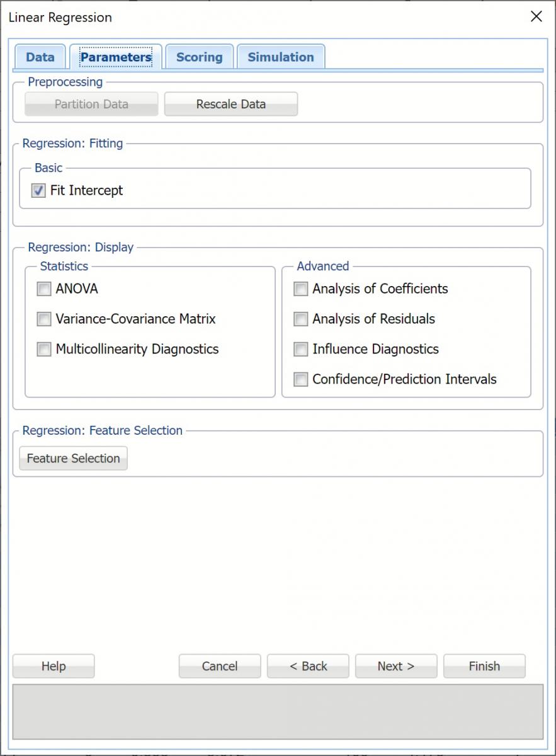556x756 pixels.
Task: Turn on Analysis of Residuals
Action: click(x=301, y=319)
